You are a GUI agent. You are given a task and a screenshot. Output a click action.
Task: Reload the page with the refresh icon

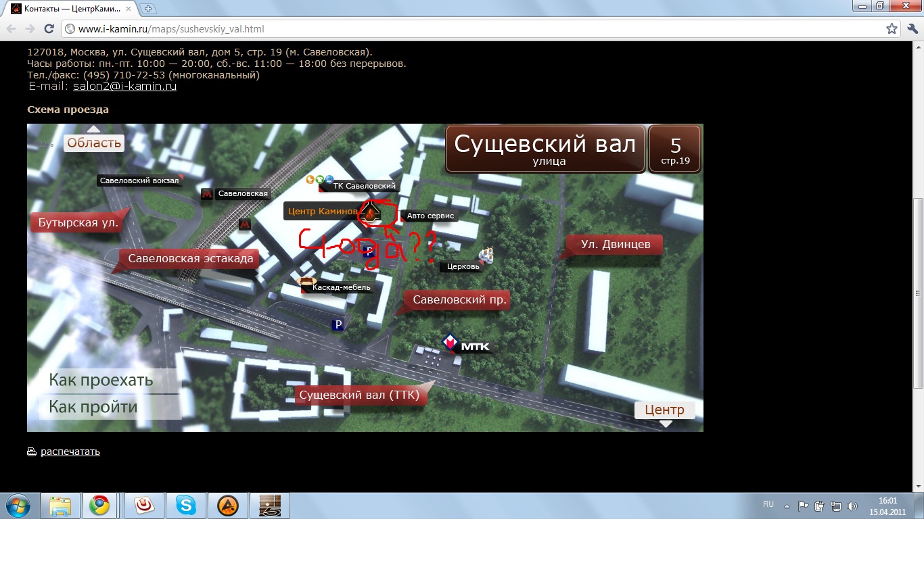click(x=49, y=29)
